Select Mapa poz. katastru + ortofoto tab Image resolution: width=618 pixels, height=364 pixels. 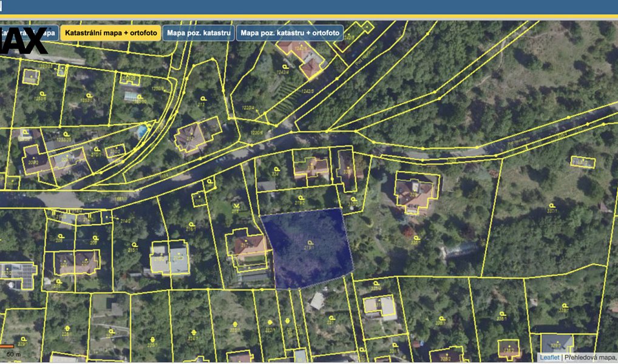290,33
